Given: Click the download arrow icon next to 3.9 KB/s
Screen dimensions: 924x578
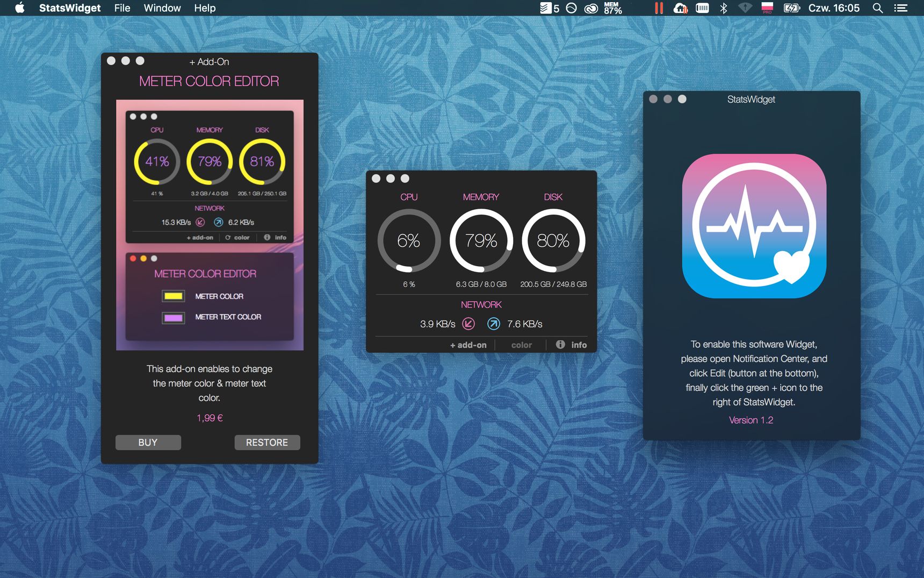Looking at the screenshot, I should click(468, 324).
